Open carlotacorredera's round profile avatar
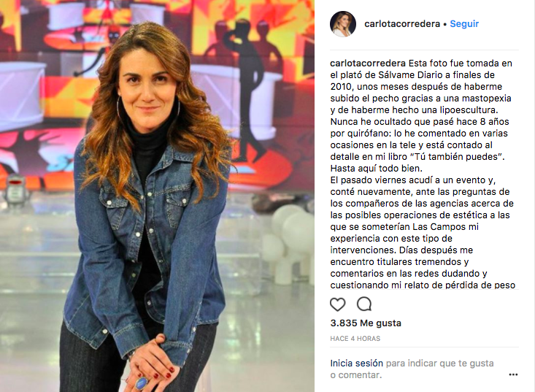The height and width of the screenshot is (392, 535). [x=343, y=24]
